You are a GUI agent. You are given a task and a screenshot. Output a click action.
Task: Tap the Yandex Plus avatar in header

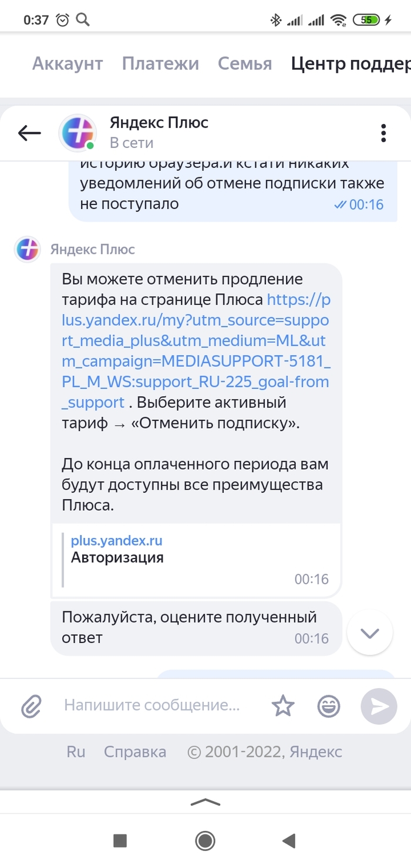tap(78, 133)
